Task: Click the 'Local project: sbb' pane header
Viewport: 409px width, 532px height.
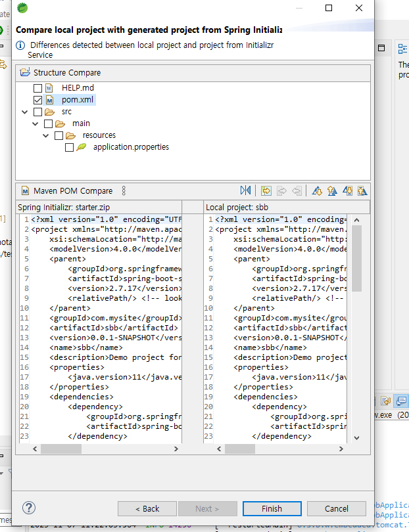Action: point(287,207)
